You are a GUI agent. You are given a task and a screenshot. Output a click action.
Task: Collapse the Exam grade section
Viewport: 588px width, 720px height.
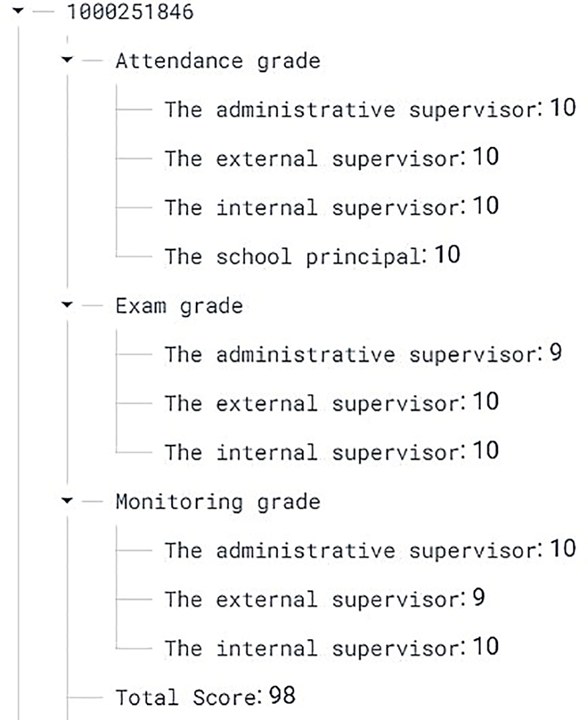click(x=65, y=305)
